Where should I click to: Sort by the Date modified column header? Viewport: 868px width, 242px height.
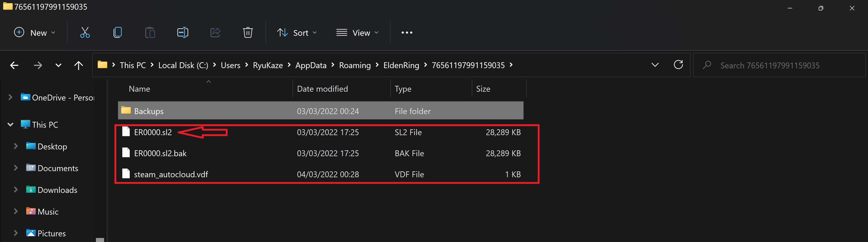(322, 89)
